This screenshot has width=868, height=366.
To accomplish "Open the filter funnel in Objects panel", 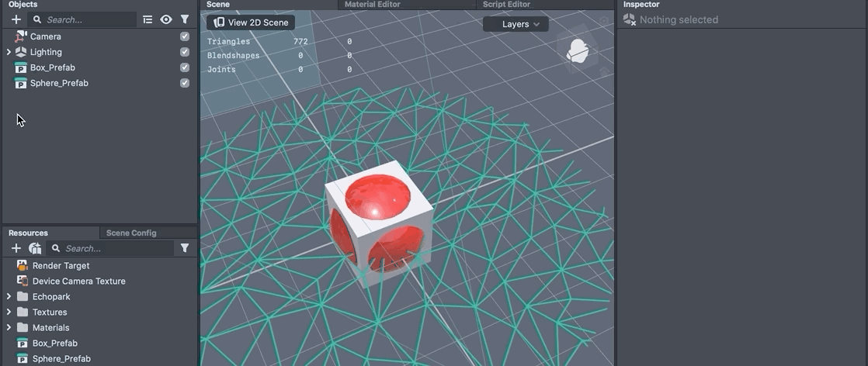I will 185,19.
